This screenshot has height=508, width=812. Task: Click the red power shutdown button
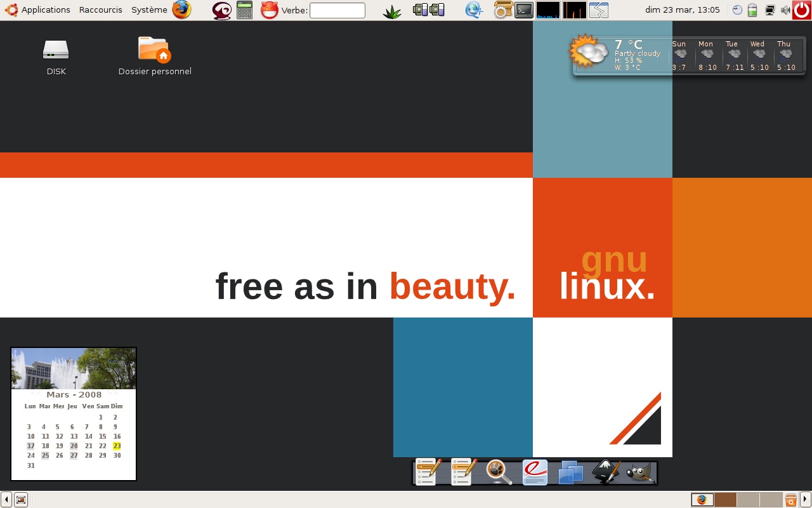click(x=802, y=10)
